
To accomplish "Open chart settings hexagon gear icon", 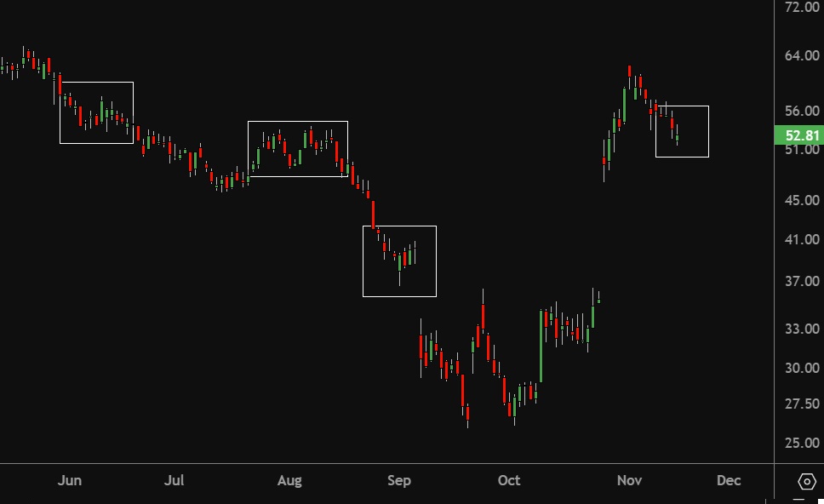I will [807, 482].
